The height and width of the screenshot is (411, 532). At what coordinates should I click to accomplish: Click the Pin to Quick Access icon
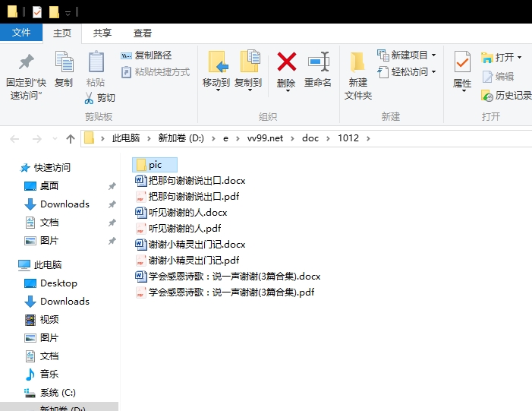26,62
